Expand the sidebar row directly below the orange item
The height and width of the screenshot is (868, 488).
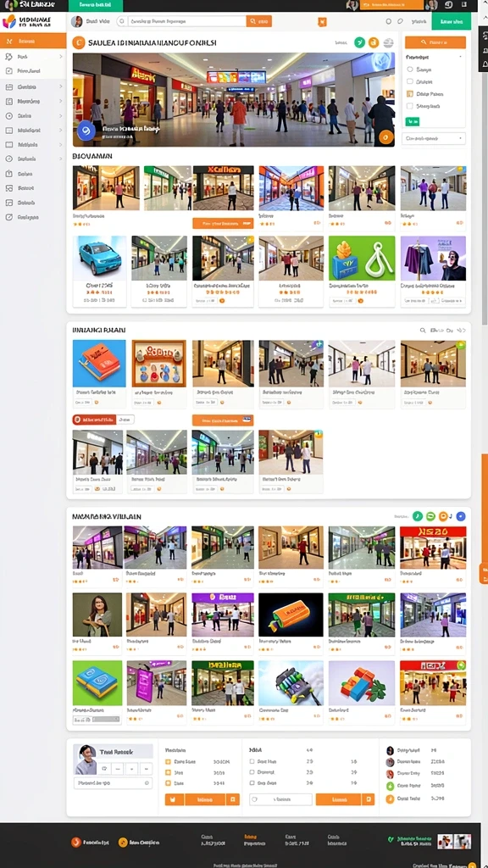[x=33, y=57]
